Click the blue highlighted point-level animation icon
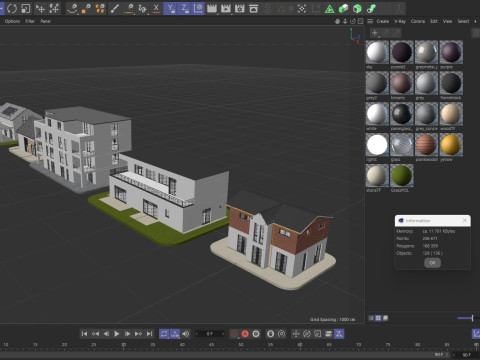The image size is (480, 360). (339, 334)
